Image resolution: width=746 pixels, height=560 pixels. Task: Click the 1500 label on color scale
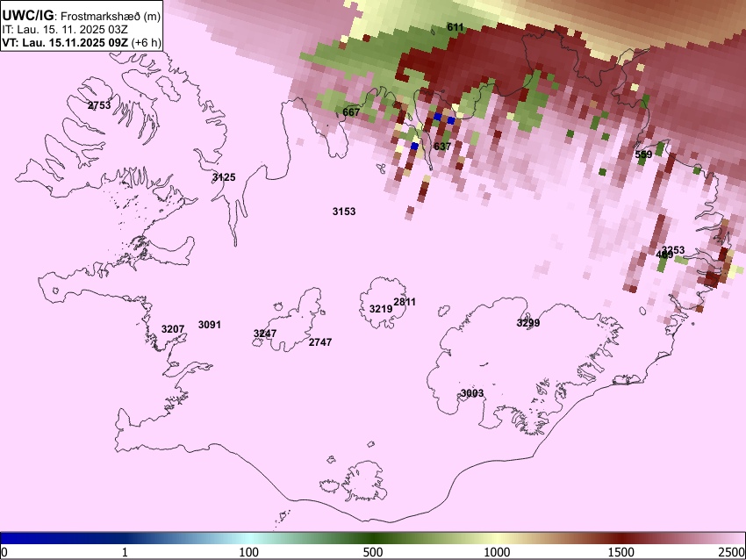(621, 552)
